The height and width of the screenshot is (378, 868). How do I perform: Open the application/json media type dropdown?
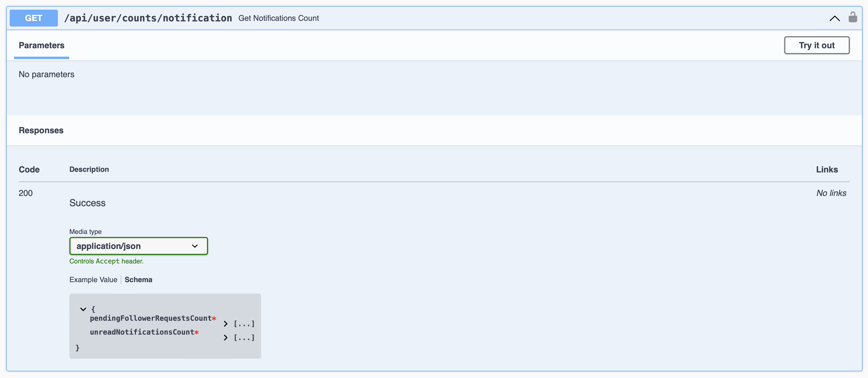(138, 246)
